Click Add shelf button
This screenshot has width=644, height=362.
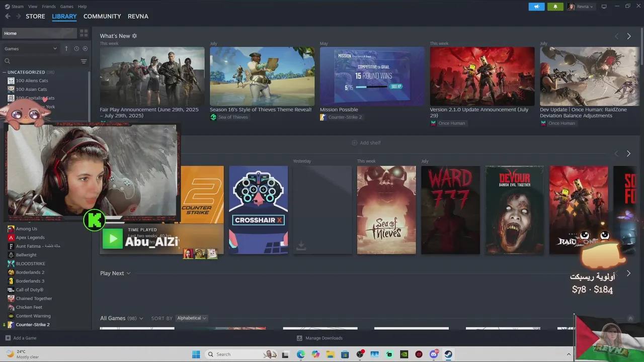[x=366, y=143]
